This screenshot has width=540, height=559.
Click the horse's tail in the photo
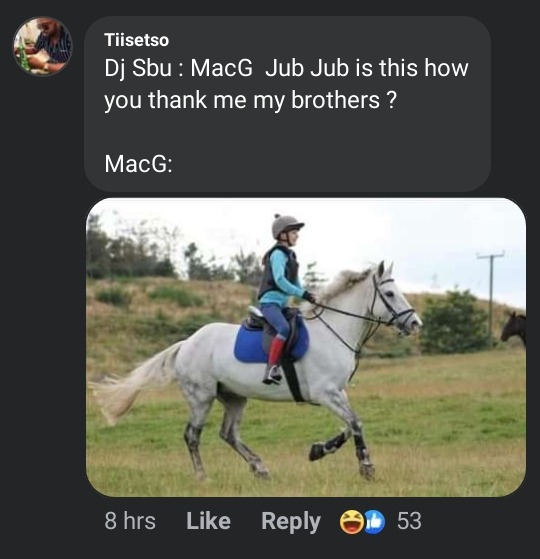click(137, 381)
